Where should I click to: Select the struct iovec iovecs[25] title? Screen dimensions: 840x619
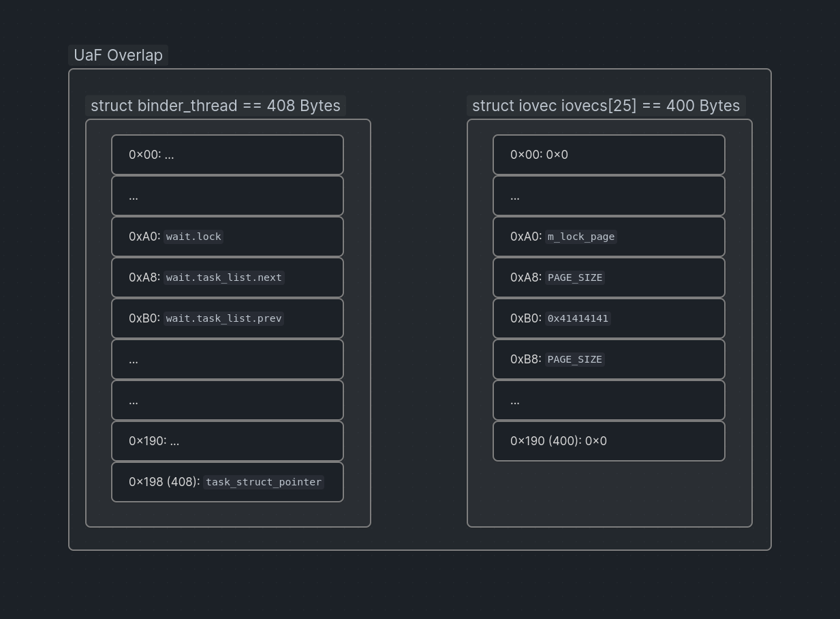pos(606,106)
